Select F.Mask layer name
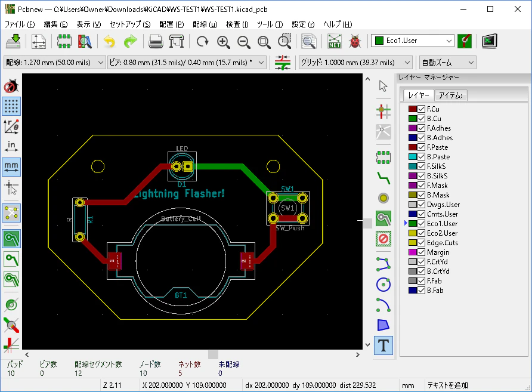The height and width of the screenshot is (392, 532). click(437, 186)
